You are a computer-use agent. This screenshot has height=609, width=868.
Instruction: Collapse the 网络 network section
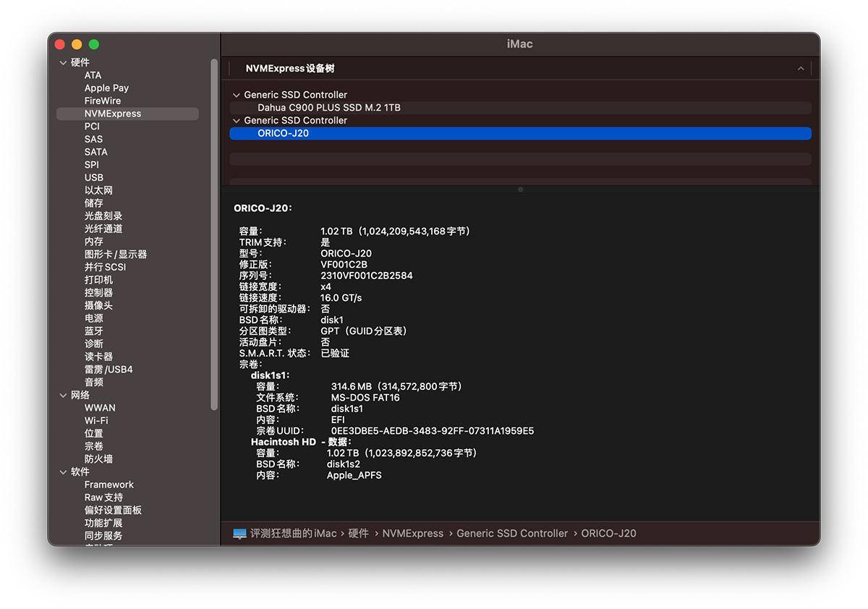[x=64, y=395]
